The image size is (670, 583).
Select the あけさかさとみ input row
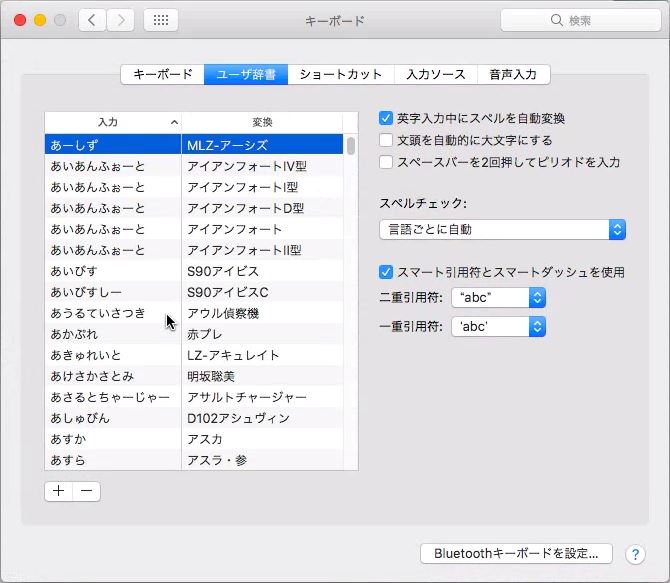pyautogui.click(x=113, y=376)
